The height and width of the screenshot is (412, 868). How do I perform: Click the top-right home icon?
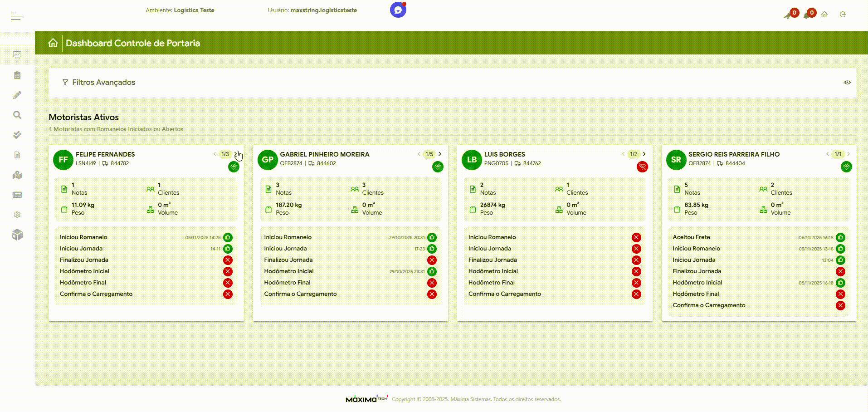pos(824,15)
